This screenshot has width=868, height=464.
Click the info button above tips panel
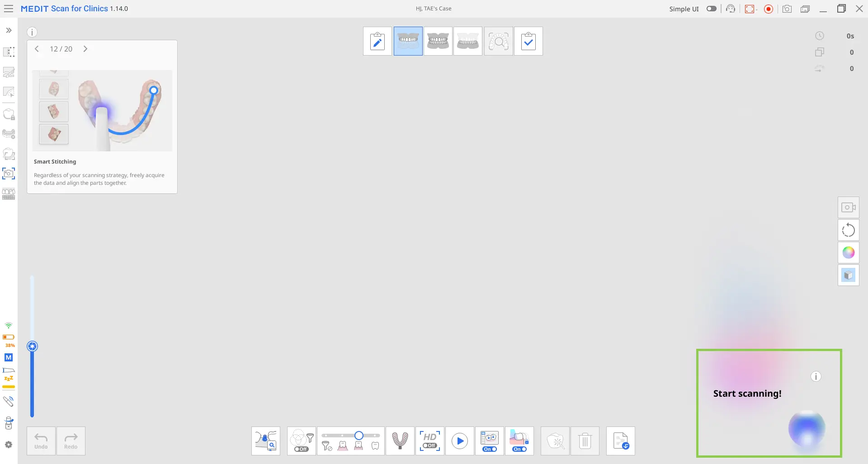(32, 32)
